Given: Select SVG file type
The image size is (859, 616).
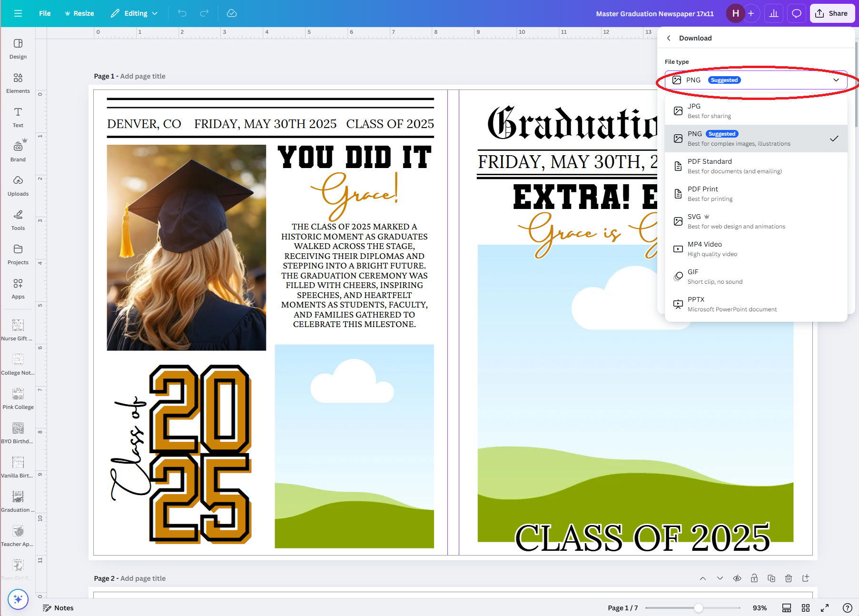Looking at the screenshot, I should pos(756,221).
